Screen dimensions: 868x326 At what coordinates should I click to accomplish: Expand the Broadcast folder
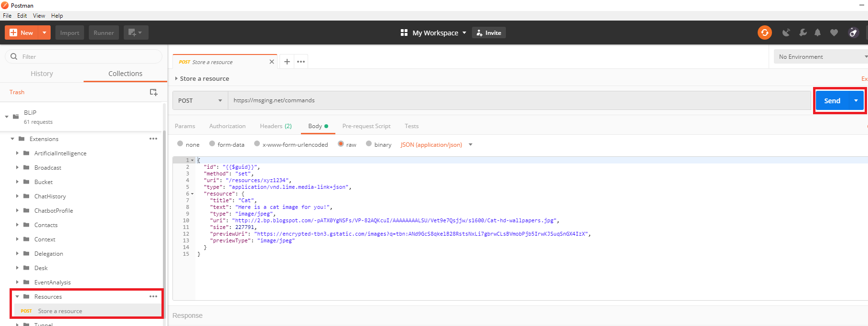17,167
